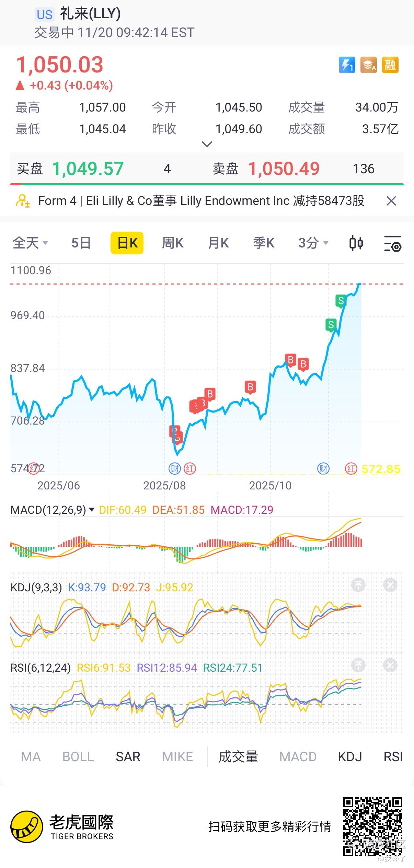
Task: Open the 3分 minute interval dropdown
Action: 313,243
